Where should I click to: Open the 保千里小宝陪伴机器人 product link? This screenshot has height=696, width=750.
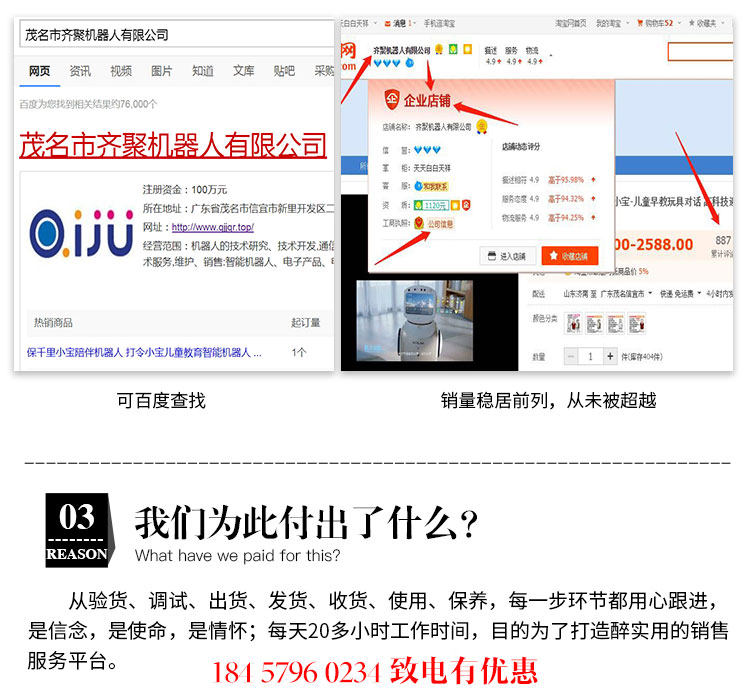(x=144, y=353)
